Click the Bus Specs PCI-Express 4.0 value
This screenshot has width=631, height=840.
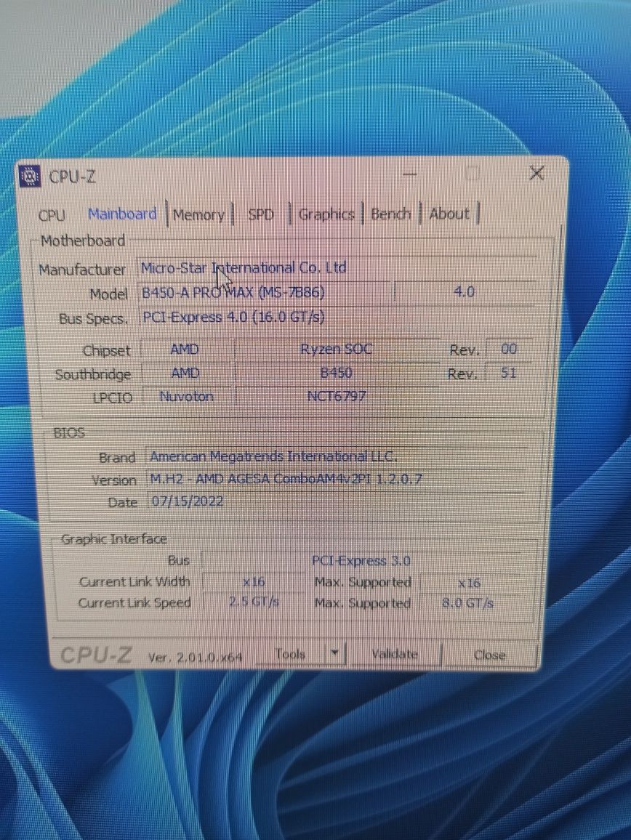tap(336, 317)
